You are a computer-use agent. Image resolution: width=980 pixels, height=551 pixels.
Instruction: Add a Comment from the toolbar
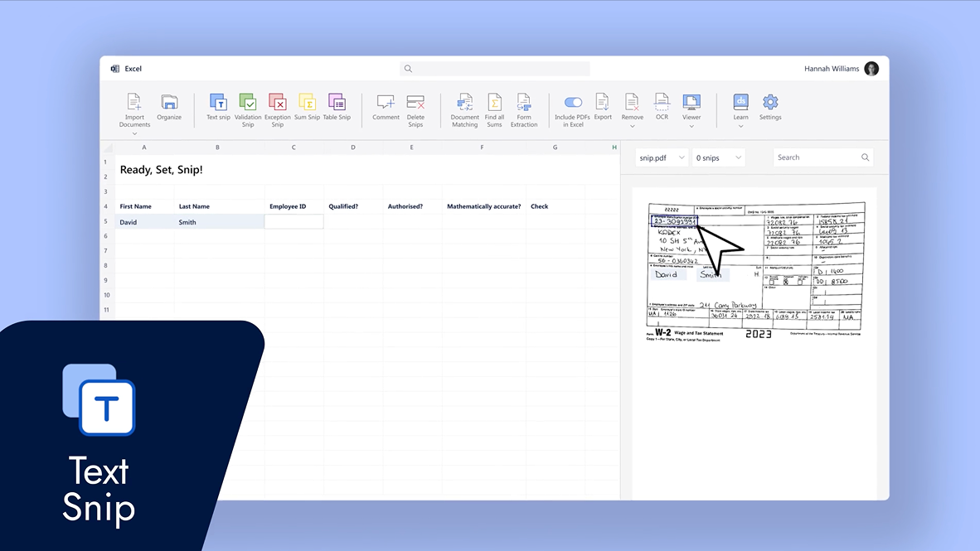point(386,103)
